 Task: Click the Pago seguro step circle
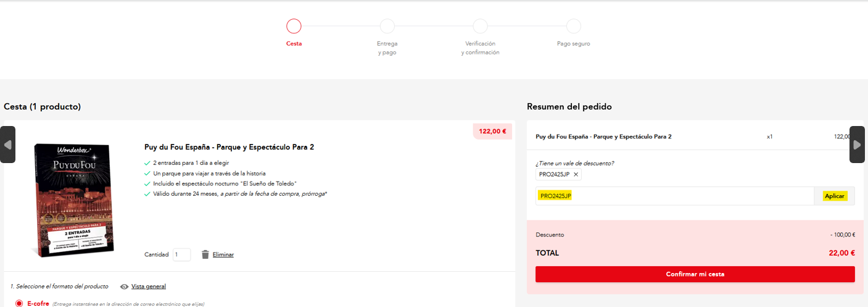[x=574, y=26]
